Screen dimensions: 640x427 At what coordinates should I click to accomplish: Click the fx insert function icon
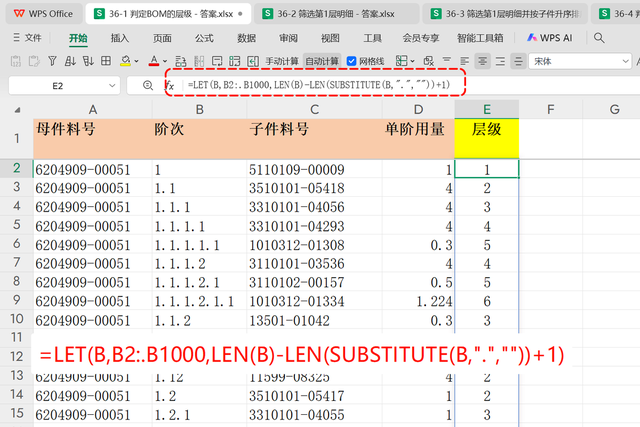169,85
